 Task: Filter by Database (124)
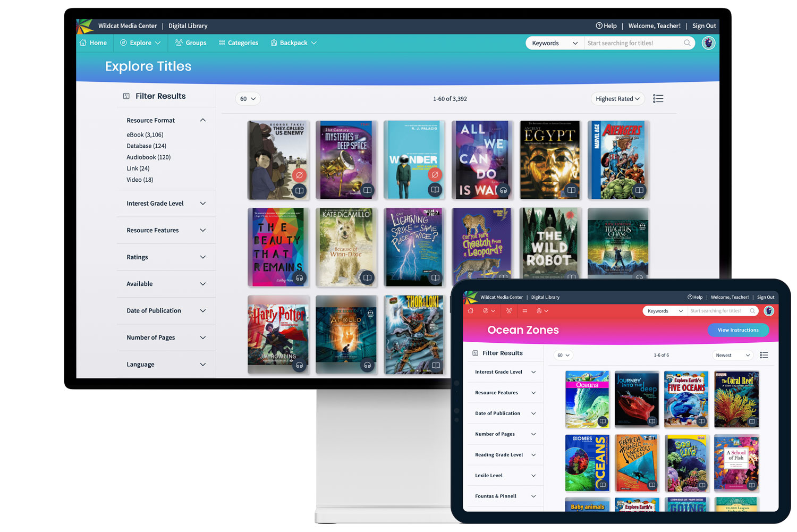[x=146, y=146]
